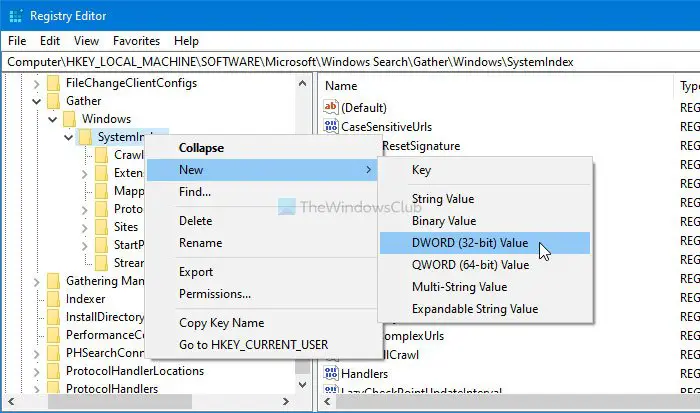700x413 pixels.
Task: Click the Exten subkey folder icon
Action: [102, 173]
